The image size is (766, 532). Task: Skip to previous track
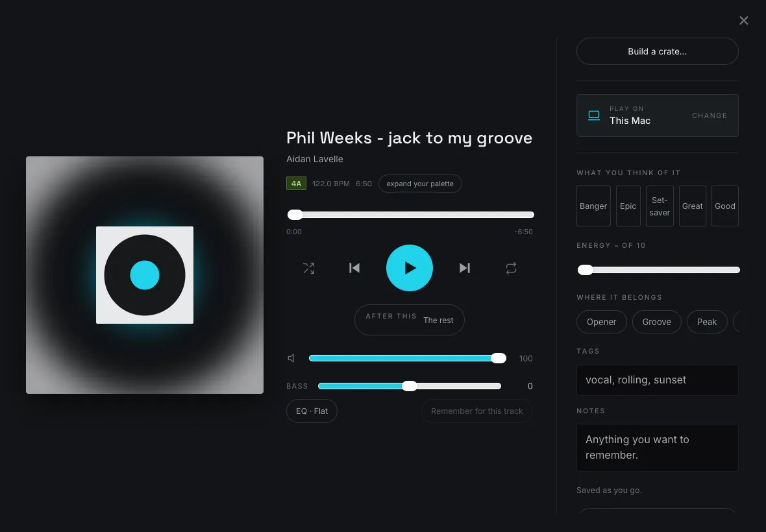[354, 268]
